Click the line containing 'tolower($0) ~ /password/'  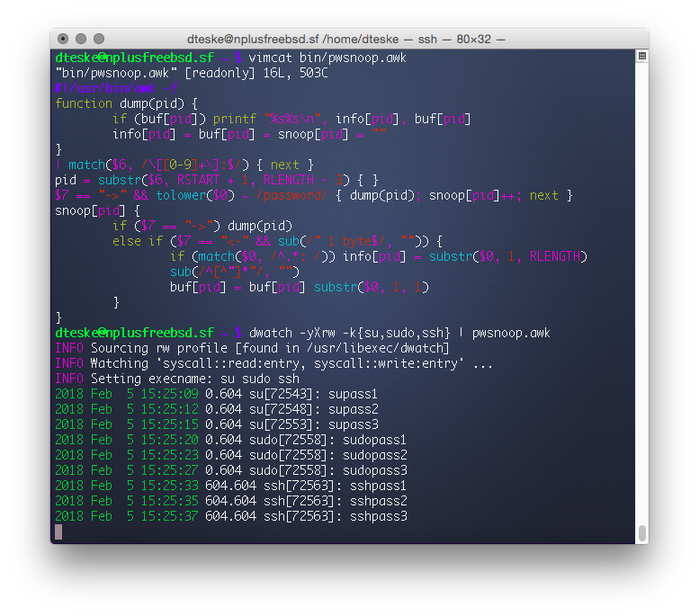314,195
